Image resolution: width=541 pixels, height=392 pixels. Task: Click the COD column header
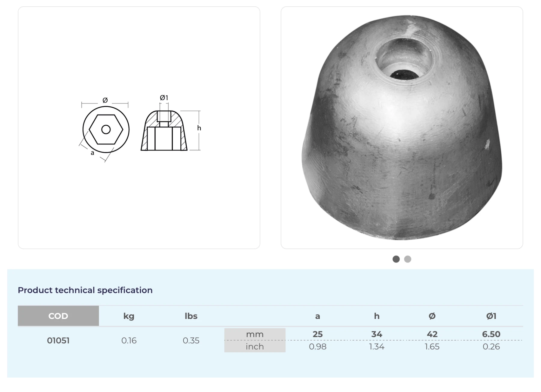coord(58,316)
